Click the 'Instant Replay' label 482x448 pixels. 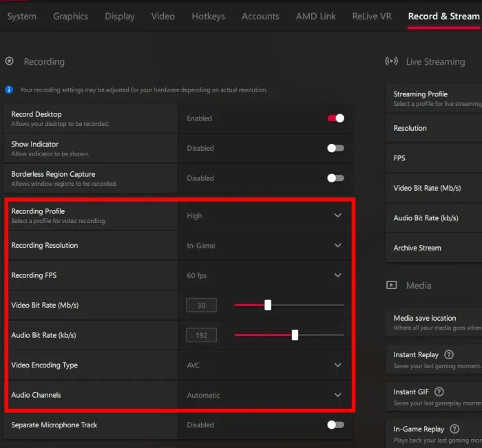click(416, 354)
